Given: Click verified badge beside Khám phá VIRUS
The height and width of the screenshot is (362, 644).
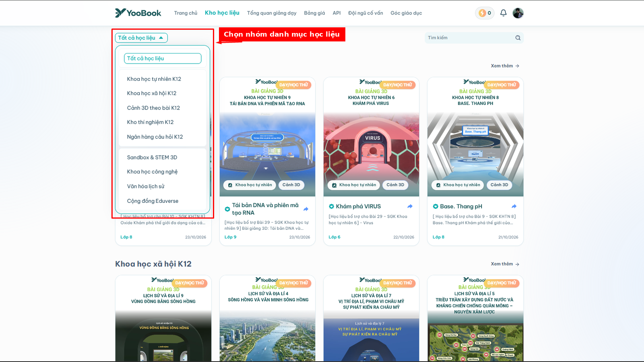Looking at the screenshot, I should click(331, 206).
